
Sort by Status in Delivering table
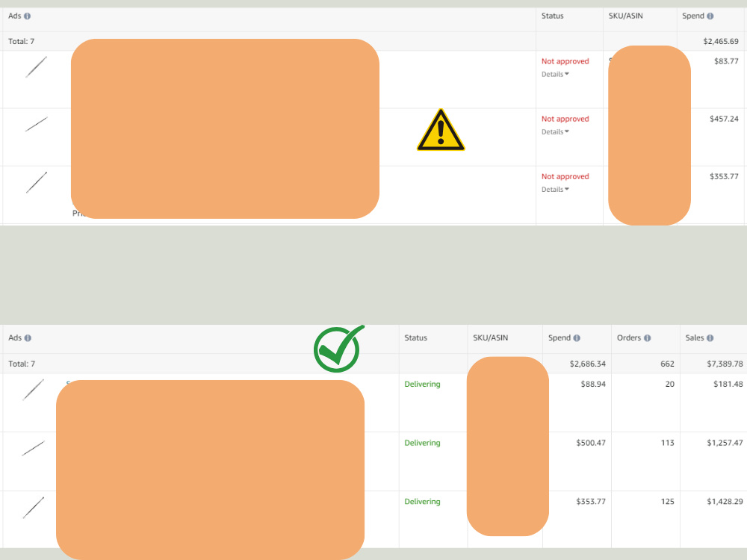[x=415, y=338]
